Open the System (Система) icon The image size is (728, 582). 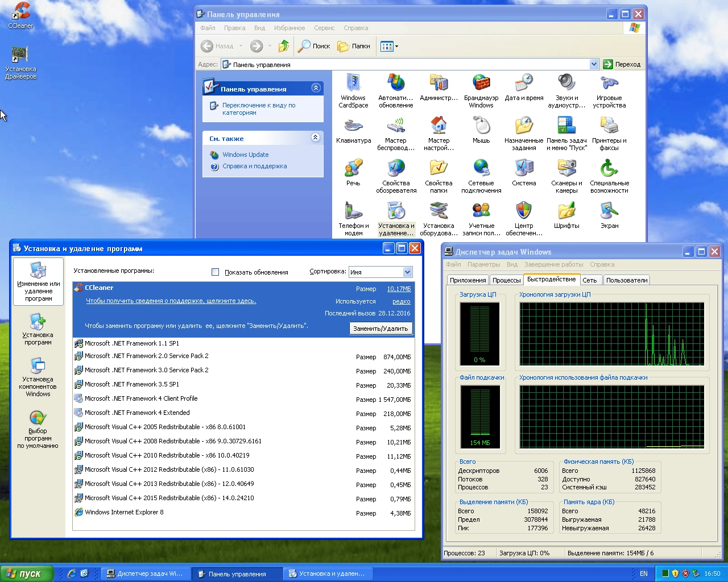point(524,168)
